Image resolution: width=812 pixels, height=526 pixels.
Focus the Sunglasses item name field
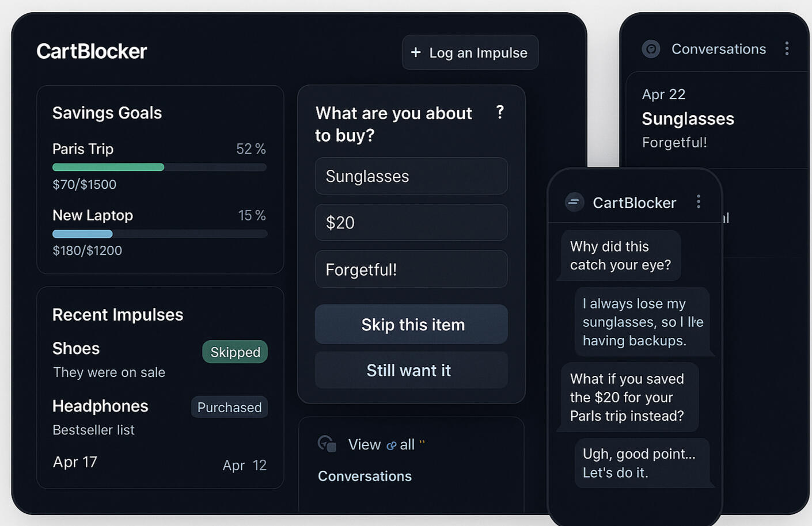[x=411, y=176]
